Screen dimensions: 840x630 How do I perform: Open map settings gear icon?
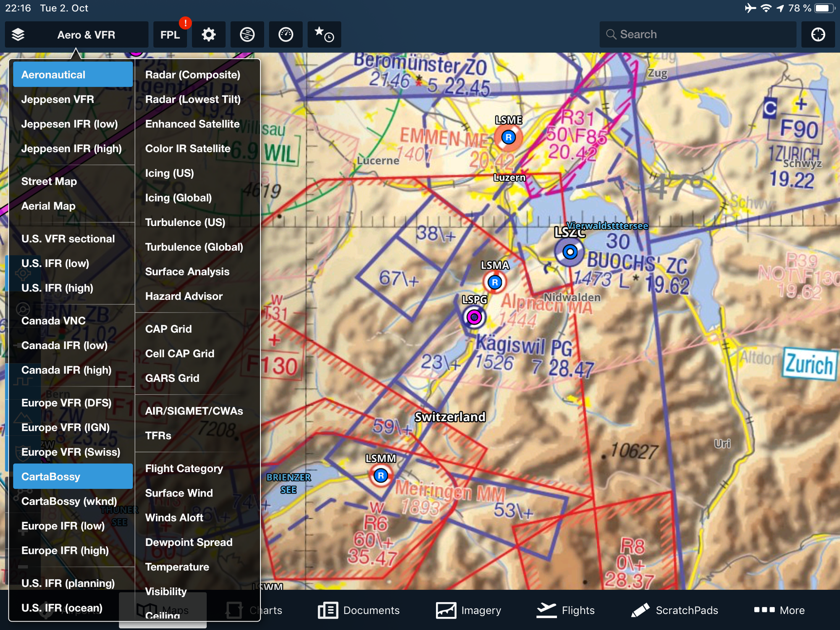click(208, 34)
